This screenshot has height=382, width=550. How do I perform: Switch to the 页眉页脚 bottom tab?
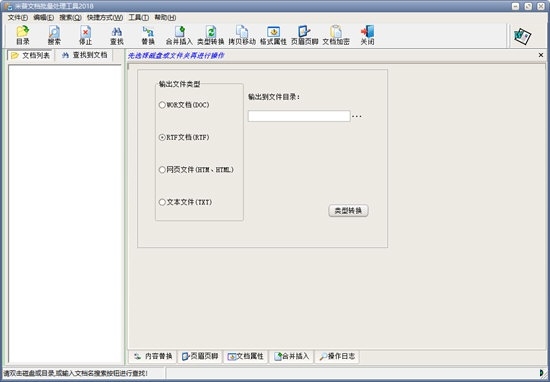pyautogui.click(x=200, y=356)
